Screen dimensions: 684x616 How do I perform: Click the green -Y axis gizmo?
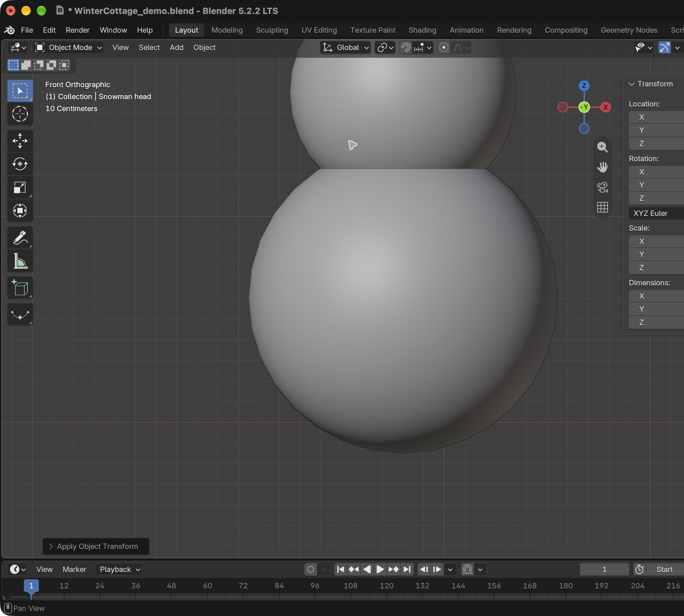(x=584, y=107)
